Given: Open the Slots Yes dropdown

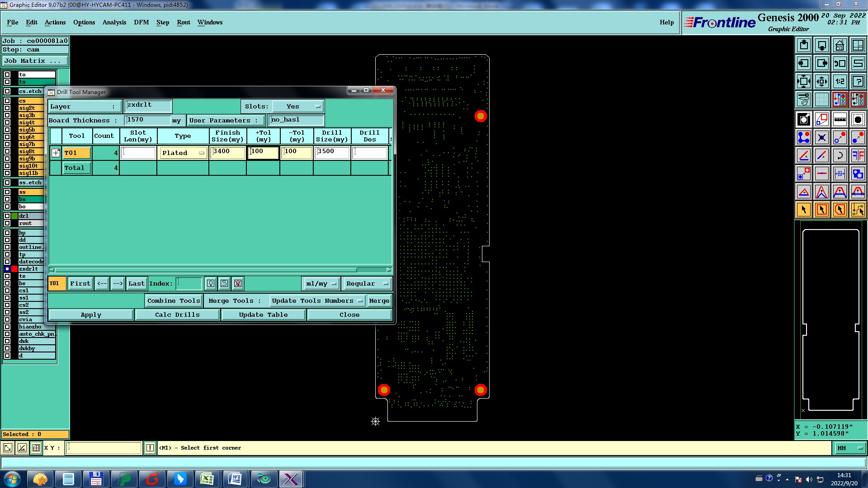Looking at the screenshot, I should [298, 106].
